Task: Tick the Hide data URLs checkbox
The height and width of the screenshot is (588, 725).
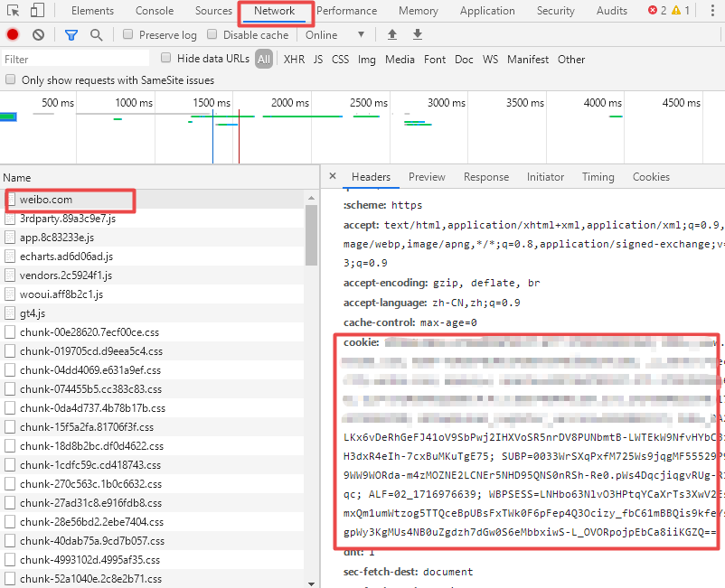Action: coord(166,58)
